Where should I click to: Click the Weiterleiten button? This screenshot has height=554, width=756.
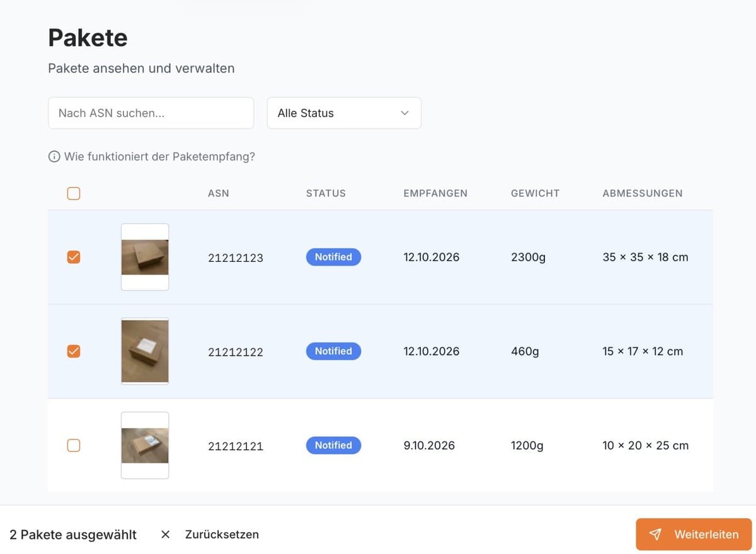coord(694,534)
